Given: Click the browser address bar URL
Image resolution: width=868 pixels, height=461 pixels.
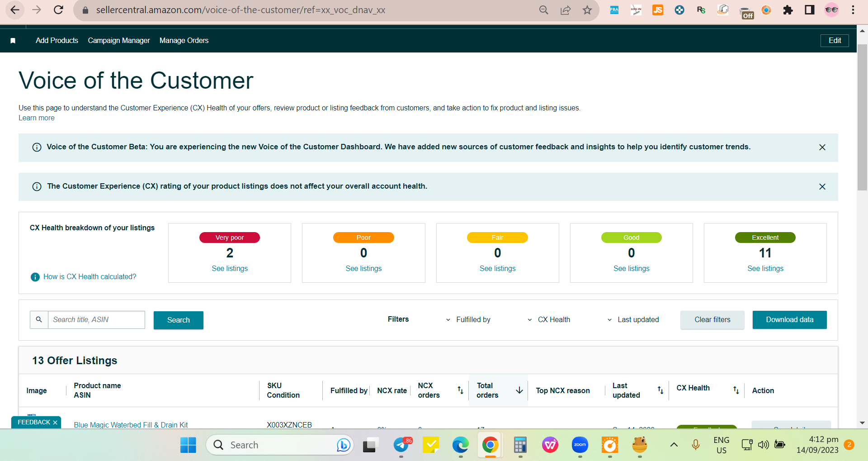Looking at the screenshot, I should [241, 10].
